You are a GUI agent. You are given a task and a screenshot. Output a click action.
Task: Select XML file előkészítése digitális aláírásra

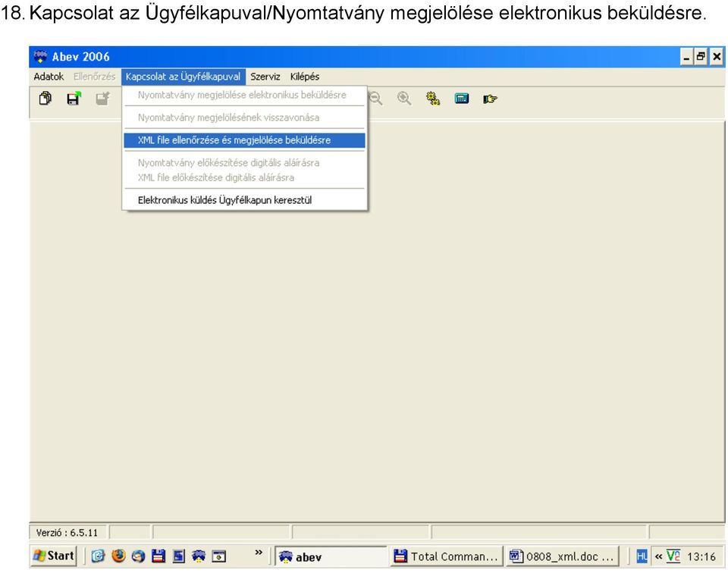244,177
